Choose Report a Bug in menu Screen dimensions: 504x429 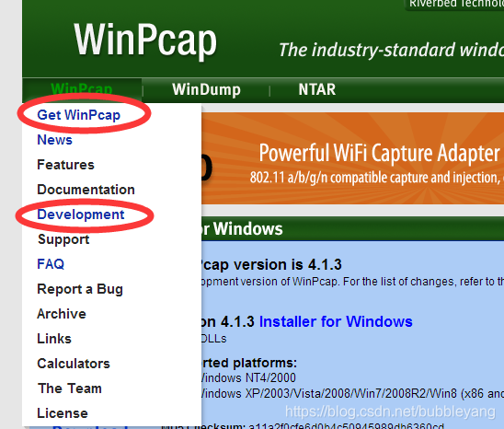80,289
